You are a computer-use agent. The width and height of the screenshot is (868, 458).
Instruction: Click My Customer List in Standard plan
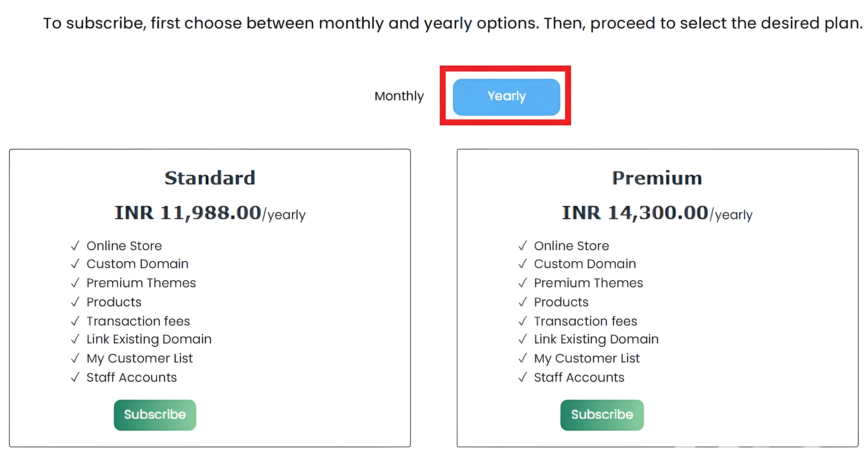pos(140,358)
